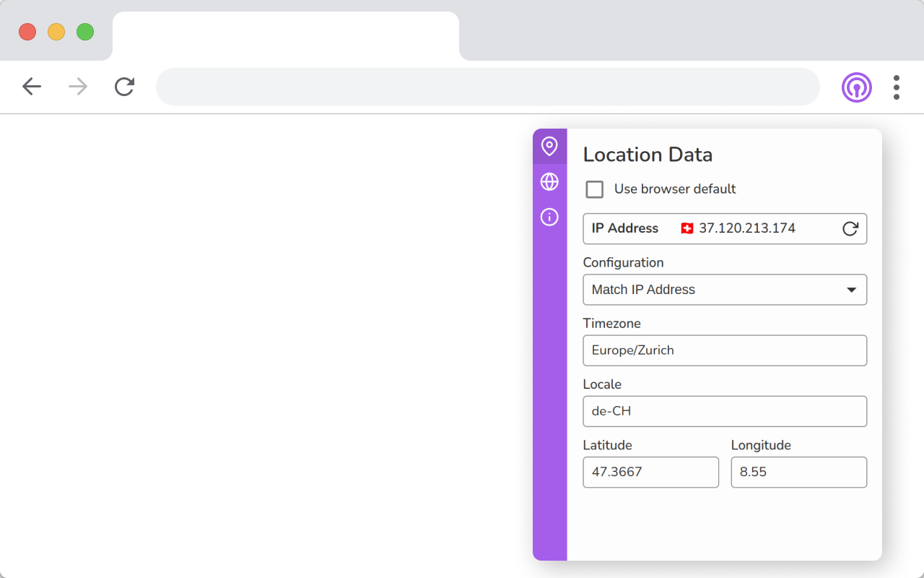Click the Locale field showing de-CH

click(x=725, y=411)
